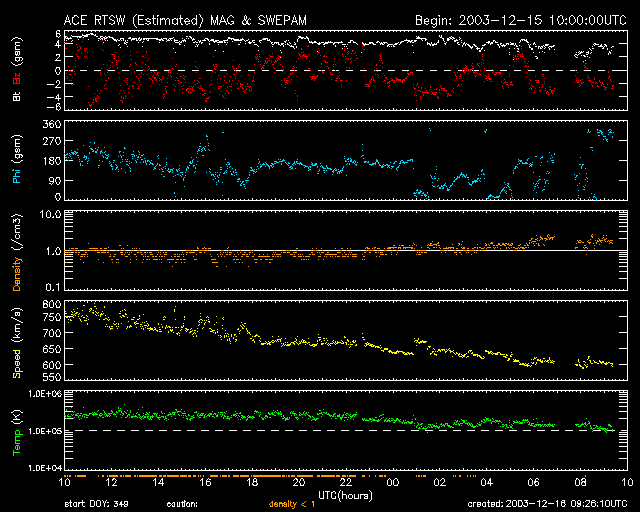Click the '10.0' tick label on the Density axis
This screenshot has height=512, width=640.
pos(51,214)
